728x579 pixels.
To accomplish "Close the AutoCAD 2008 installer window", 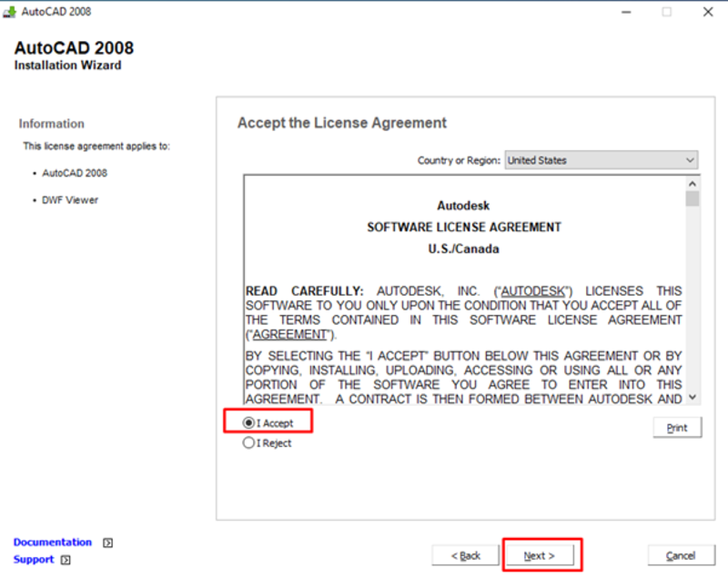I will coord(708,12).
